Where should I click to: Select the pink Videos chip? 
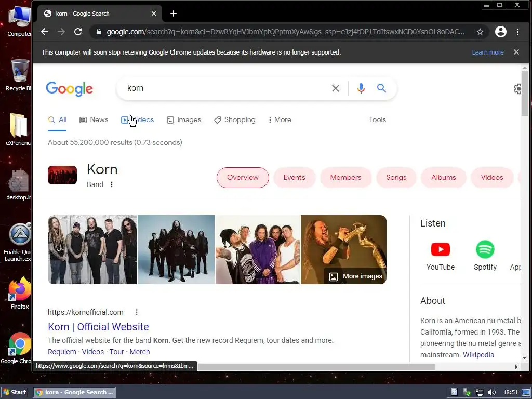tap(491, 178)
